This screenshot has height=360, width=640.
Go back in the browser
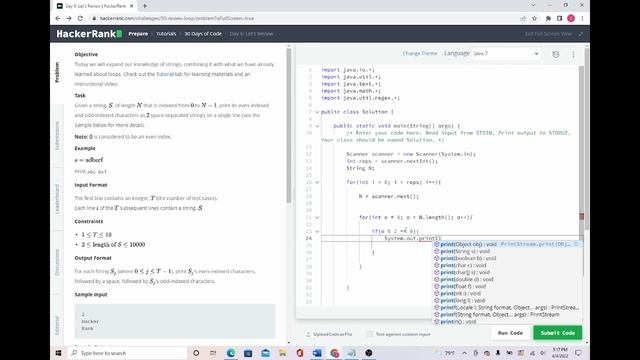[58, 18]
